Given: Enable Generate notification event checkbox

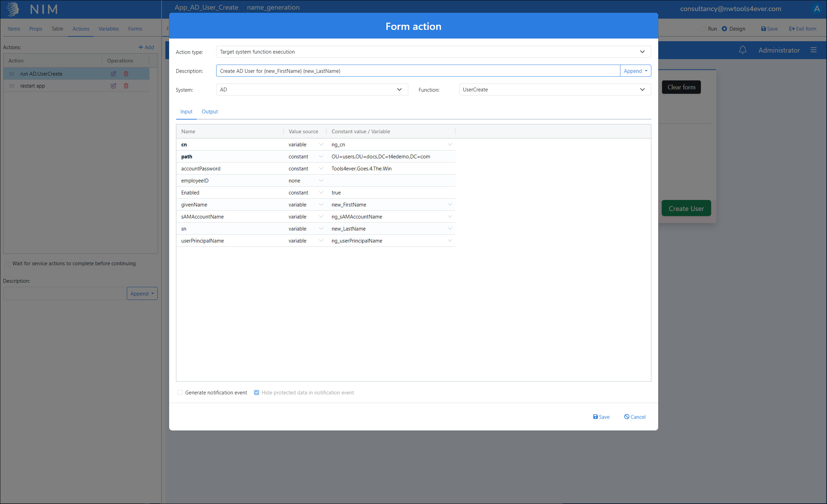Looking at the screenshot, I should click(x=180, y=393).
